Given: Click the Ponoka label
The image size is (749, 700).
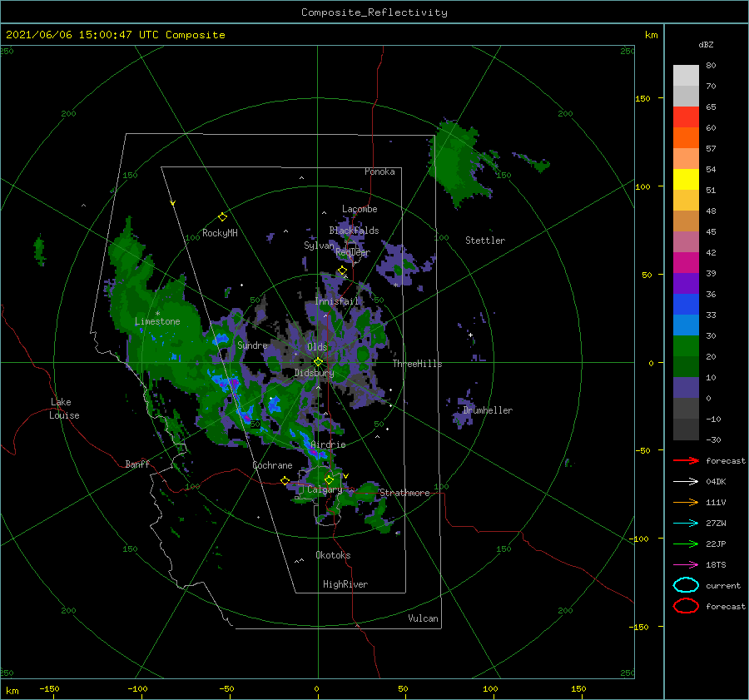Looking at the screenshot, I should point(379,171).
